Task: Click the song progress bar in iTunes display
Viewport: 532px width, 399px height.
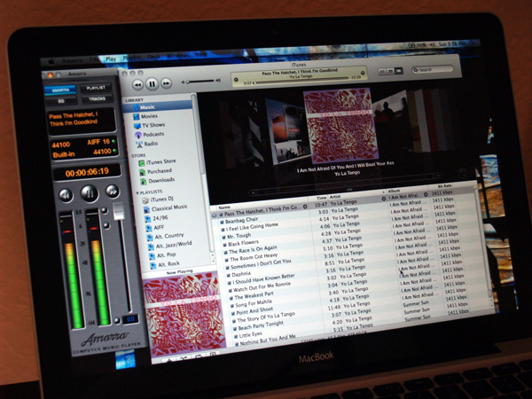Action: pos(302,80)
